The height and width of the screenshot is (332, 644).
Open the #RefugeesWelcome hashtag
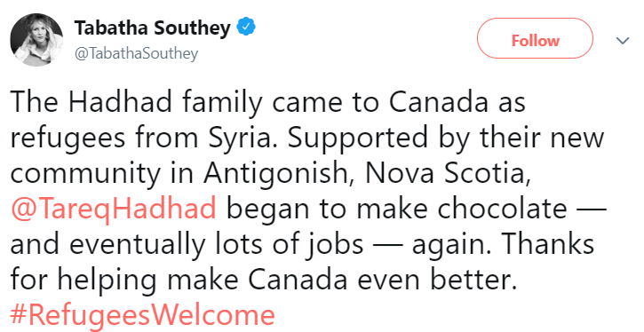pos(142,315)
